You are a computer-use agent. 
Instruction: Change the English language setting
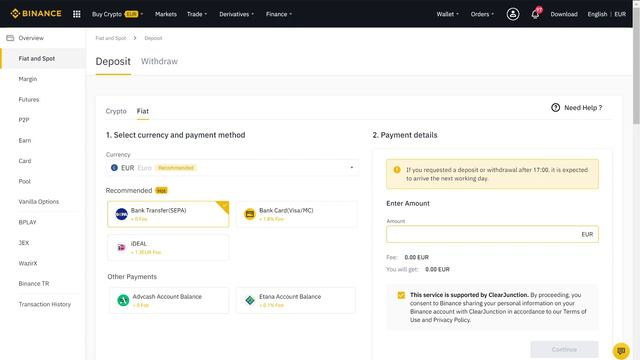(x=597, y=14)
